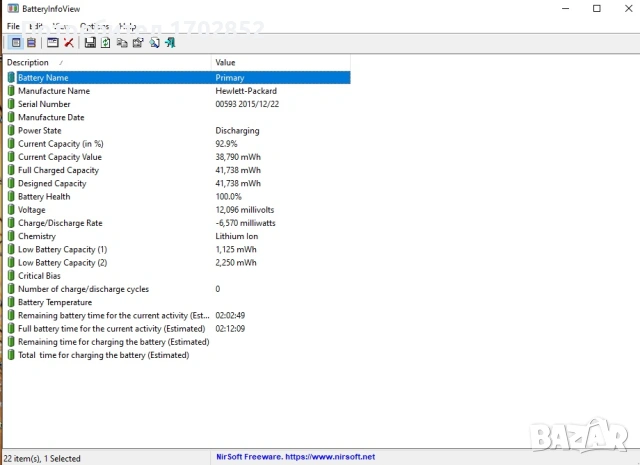Switch to the battery information view icon
Image resolution: width=640 pixels, height=465 pixels.
tap(17, 42)
